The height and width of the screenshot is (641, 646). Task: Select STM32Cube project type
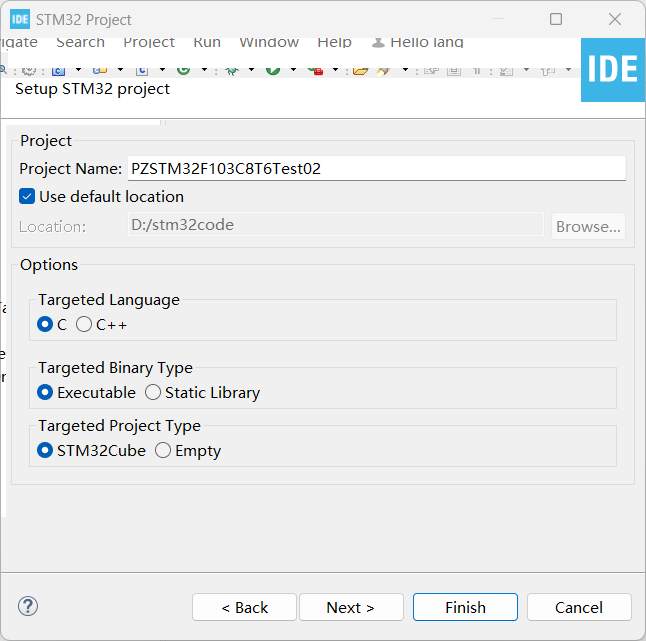tap(45, 451)
